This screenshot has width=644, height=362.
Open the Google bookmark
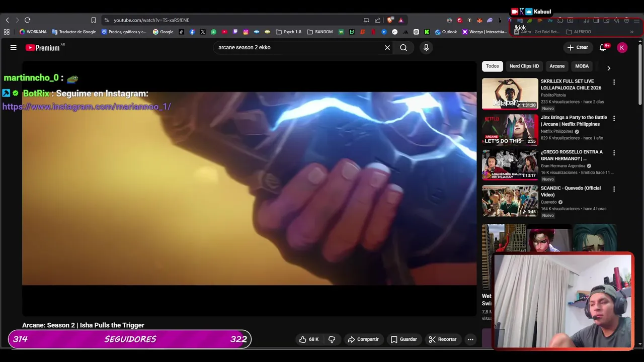(x=163, y=32)
